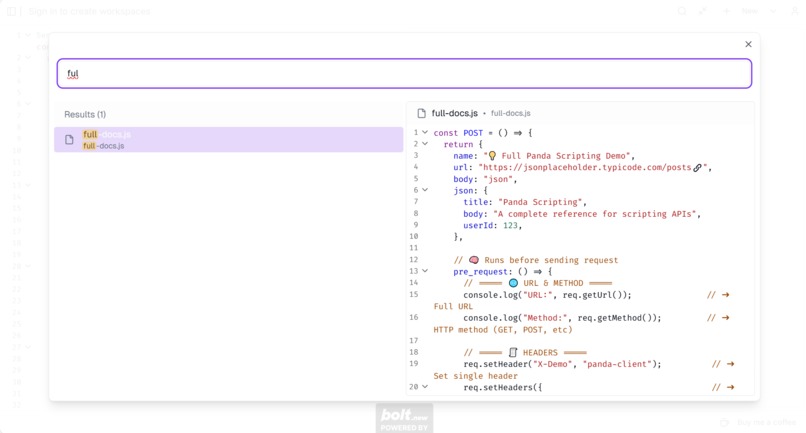This screenshot has height=433, width=806.
Task: Click the console.log "Method:" line
Action: [562, 318]
